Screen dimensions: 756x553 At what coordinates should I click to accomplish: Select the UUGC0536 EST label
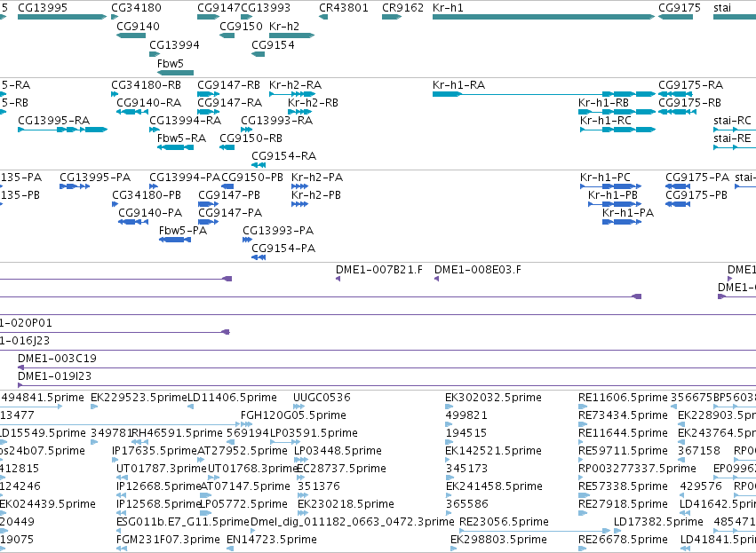(x=322, y=398)
